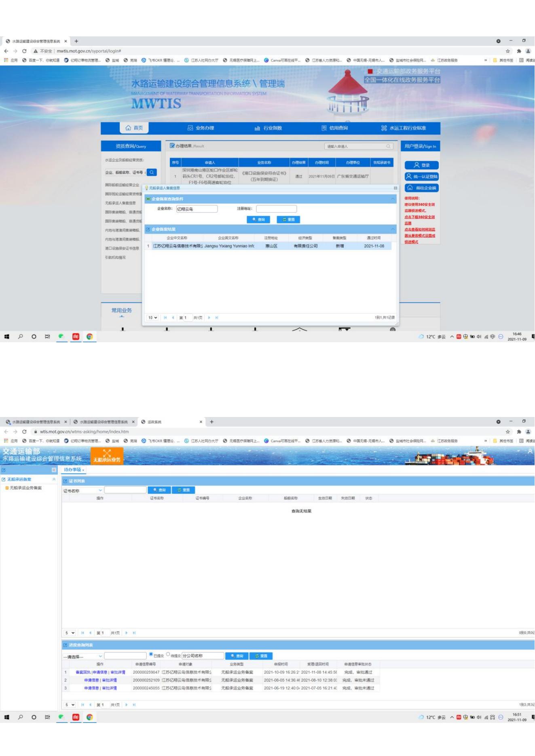Image resolution: width=535 pixels, height=756 pixels.
Task: Open 备案回执 link in first row
Action: coord(83,672)
